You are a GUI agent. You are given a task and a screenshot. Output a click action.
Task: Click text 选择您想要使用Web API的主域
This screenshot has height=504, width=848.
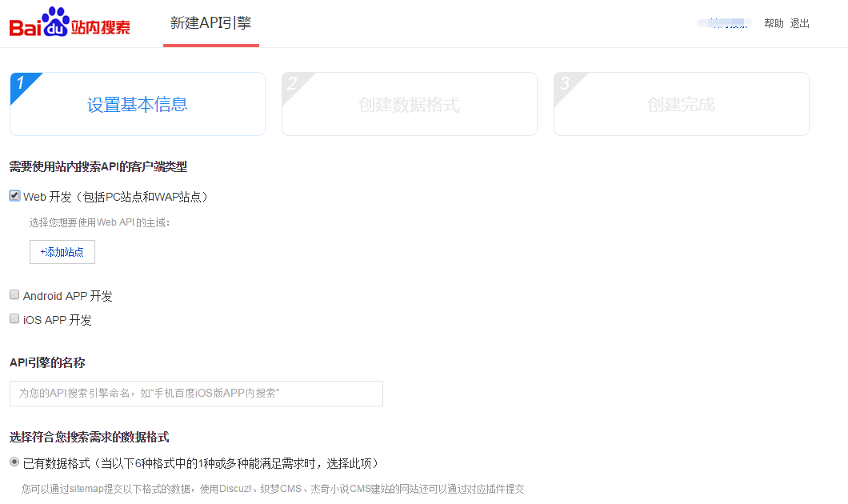[99, 222]
